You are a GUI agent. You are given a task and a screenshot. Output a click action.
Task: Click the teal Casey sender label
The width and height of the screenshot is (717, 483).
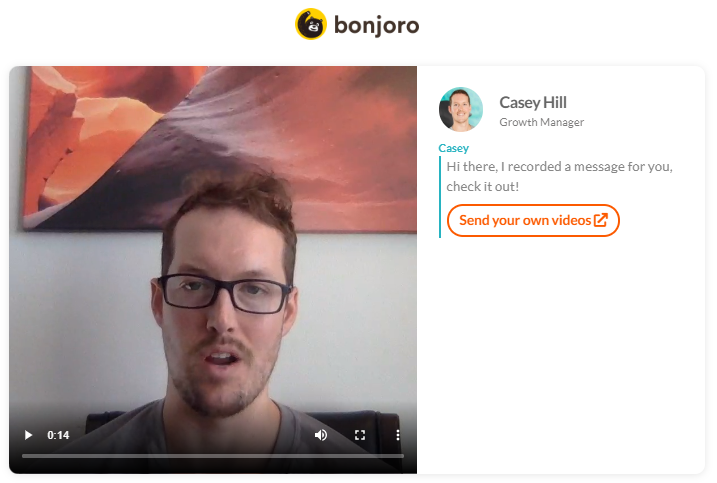click(x=454, y=148)
